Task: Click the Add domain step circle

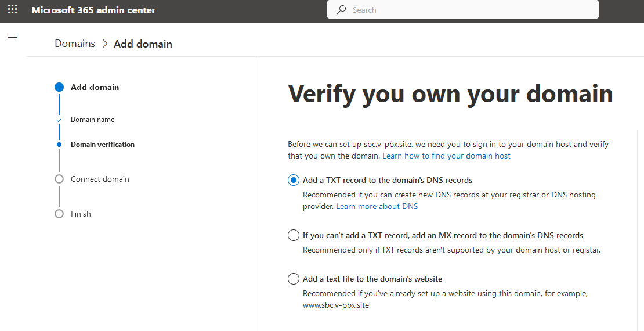Action: point(59,87)
